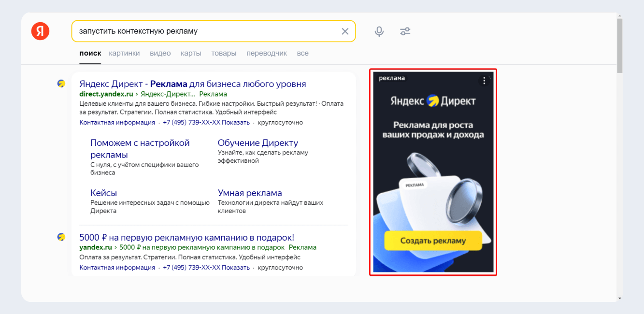Open the Умная реклама sitelink

[250, 192]
